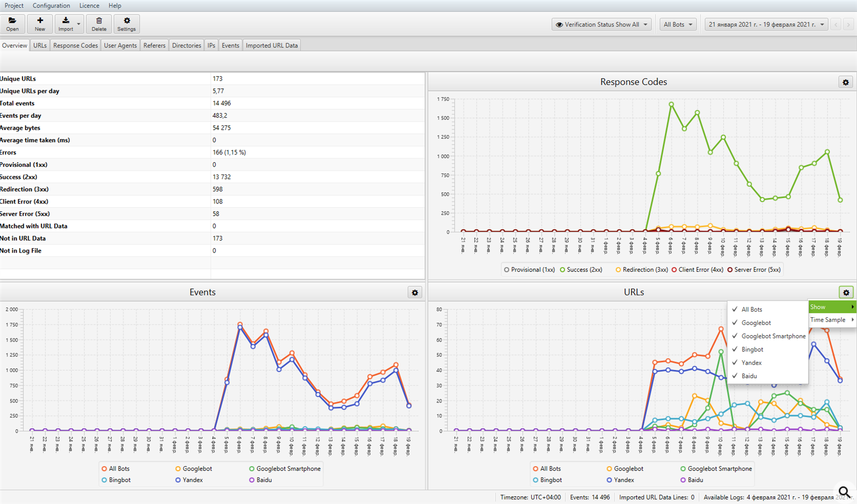Click Yandex in URLs chart legend
The width and height of the screenshot is (857, 504).
point(620,480)
